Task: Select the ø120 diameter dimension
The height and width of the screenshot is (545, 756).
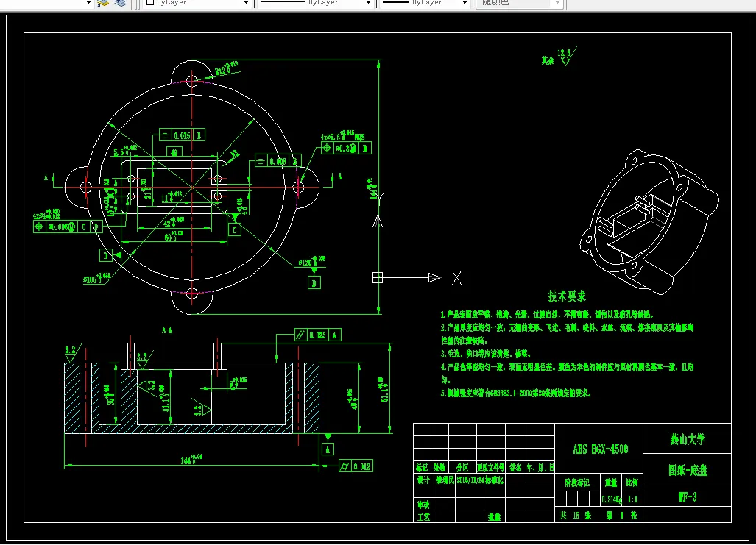Action: click(311, 262)
